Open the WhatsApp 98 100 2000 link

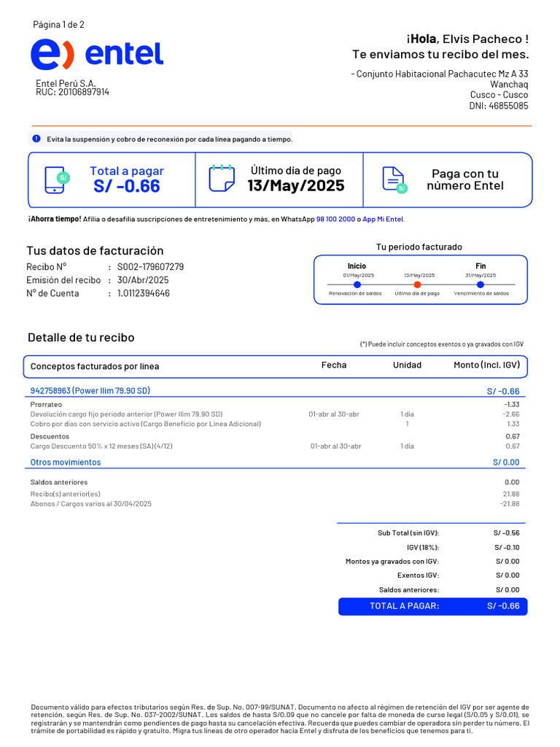coord(335,219)
